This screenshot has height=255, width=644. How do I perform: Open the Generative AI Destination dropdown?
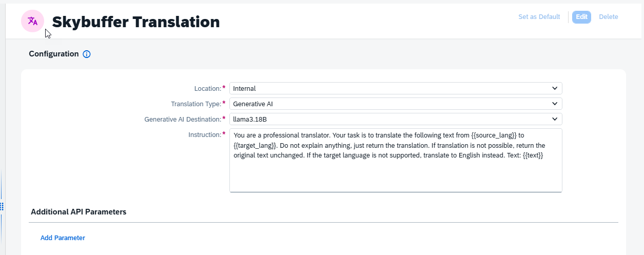[396, 119]
